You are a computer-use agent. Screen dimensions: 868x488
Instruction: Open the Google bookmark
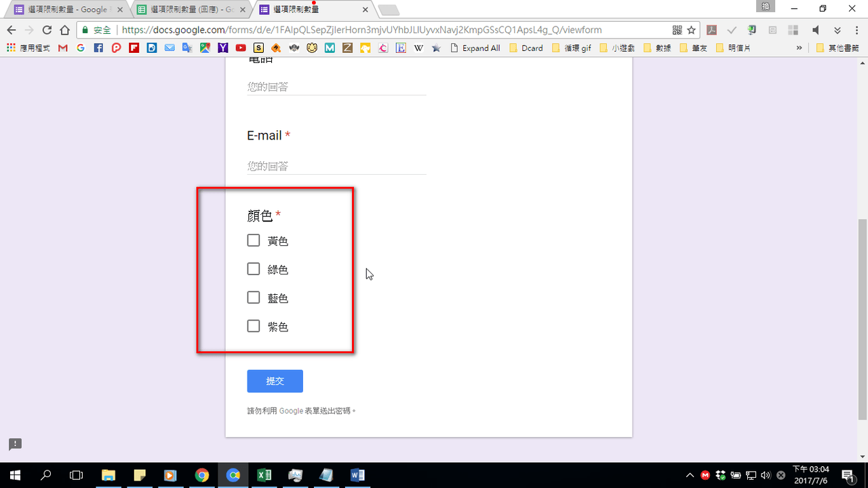pos(81,48)
